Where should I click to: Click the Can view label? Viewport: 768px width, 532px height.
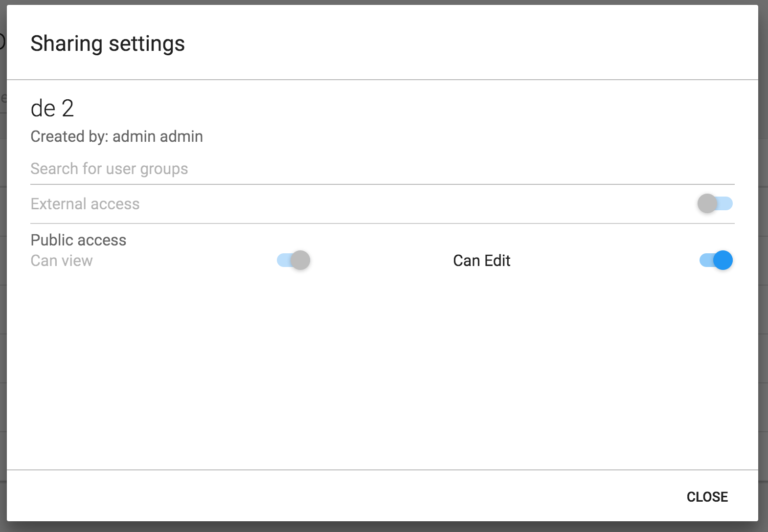pyautogui.click(x=62, y=261)
